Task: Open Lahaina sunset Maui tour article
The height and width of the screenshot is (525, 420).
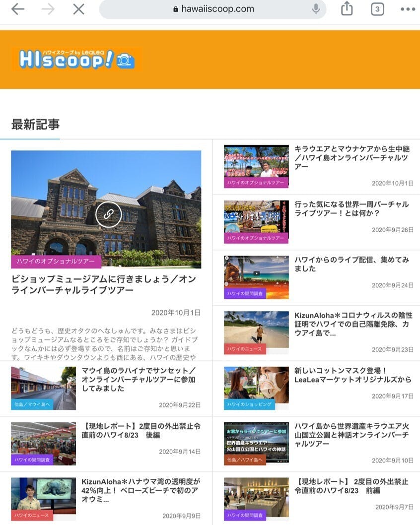Action: [139, 380]
